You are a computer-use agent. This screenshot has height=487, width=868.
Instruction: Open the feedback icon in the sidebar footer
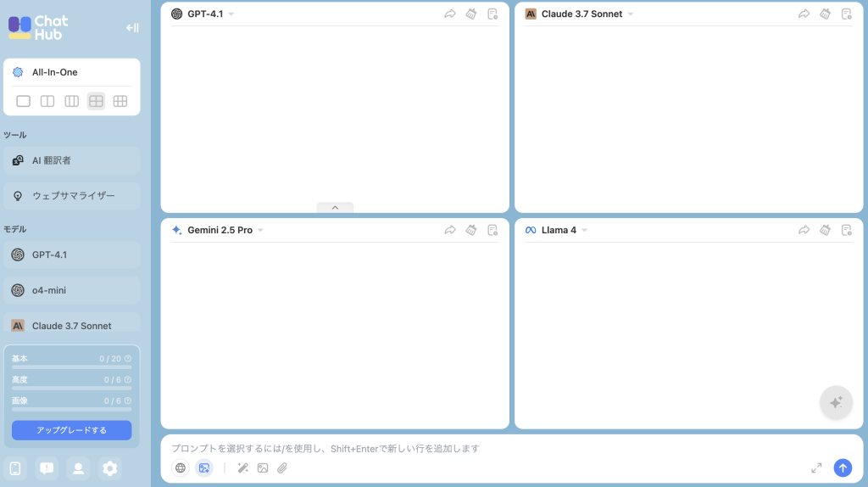(47, 468)
